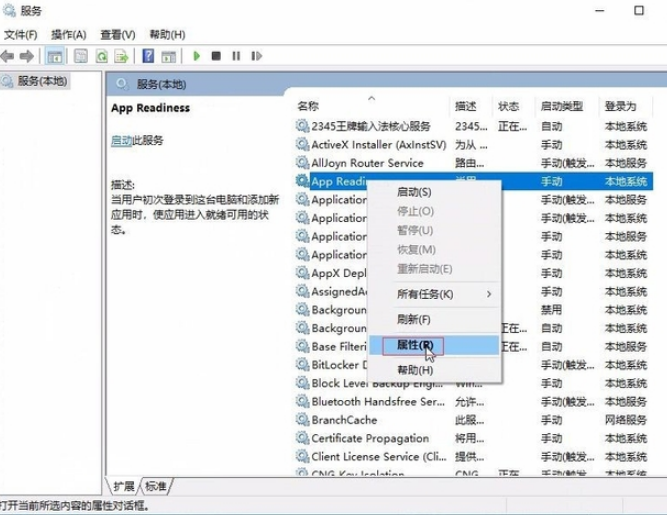Click gear icon of Certificate Propagation
Image resolution: width=667 pixels, height=515 pixels.
[x=302, y=438]
